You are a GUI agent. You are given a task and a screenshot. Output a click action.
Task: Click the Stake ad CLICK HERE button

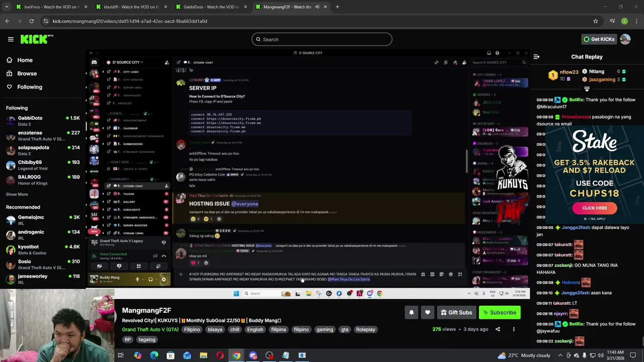coord(594,208)
